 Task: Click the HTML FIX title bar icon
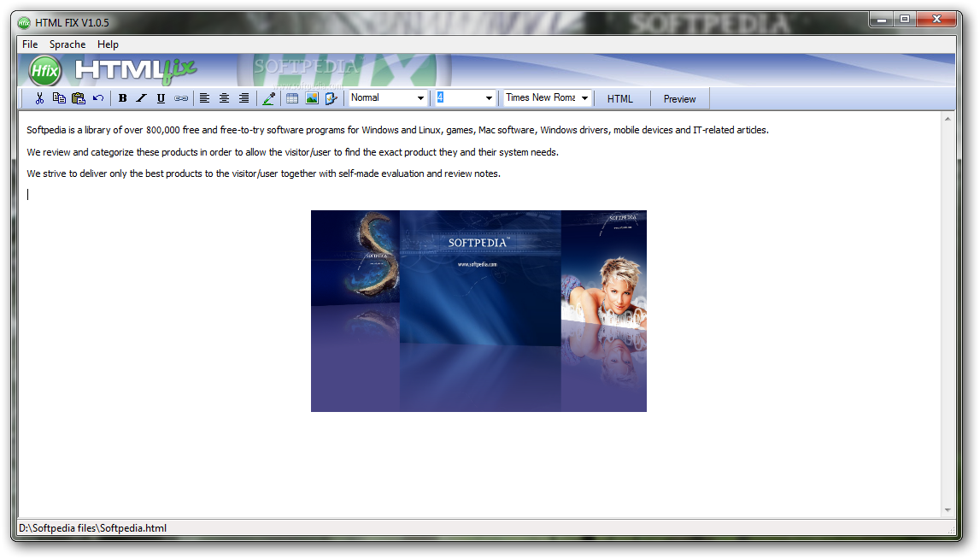point(24,23)
